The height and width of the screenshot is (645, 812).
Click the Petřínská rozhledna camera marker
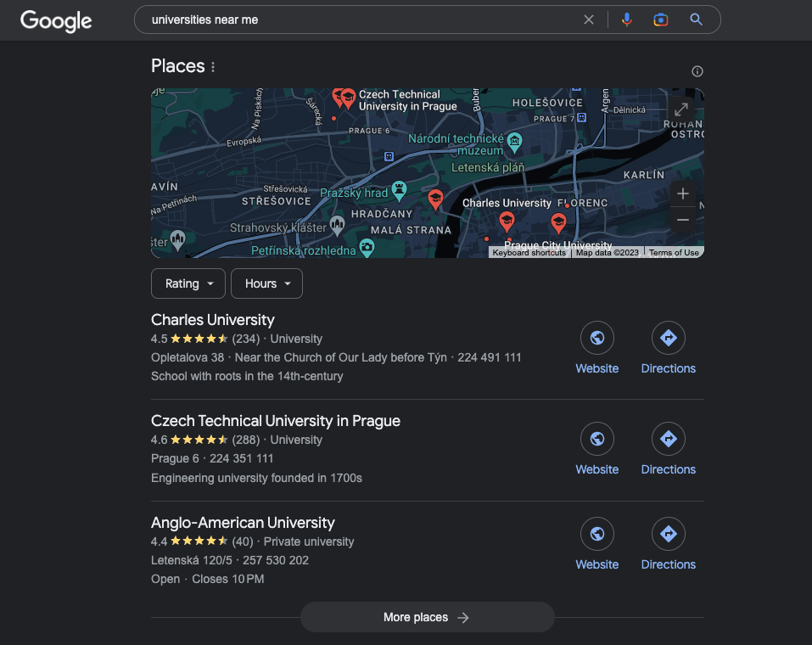pyautogui.click(x=367, y=248)
